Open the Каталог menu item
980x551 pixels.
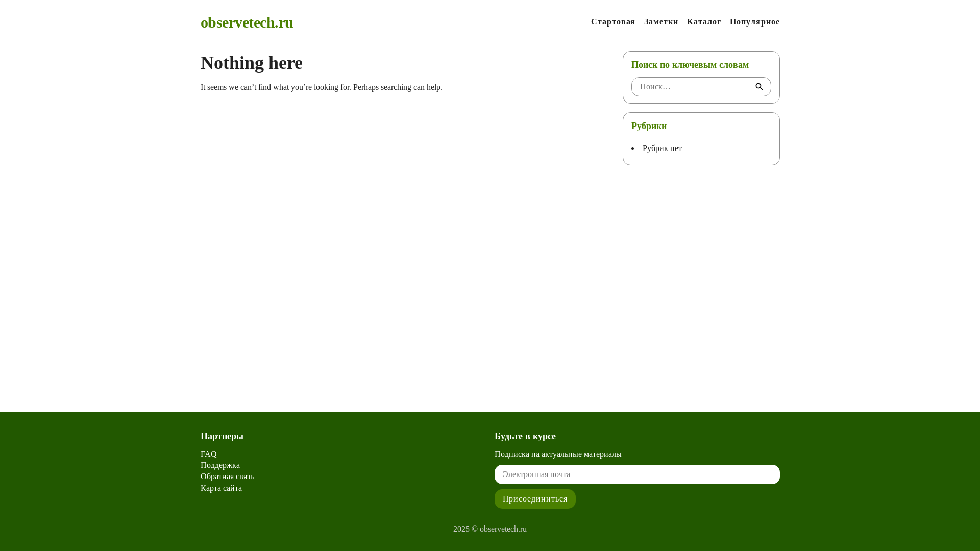coord(704,22)
